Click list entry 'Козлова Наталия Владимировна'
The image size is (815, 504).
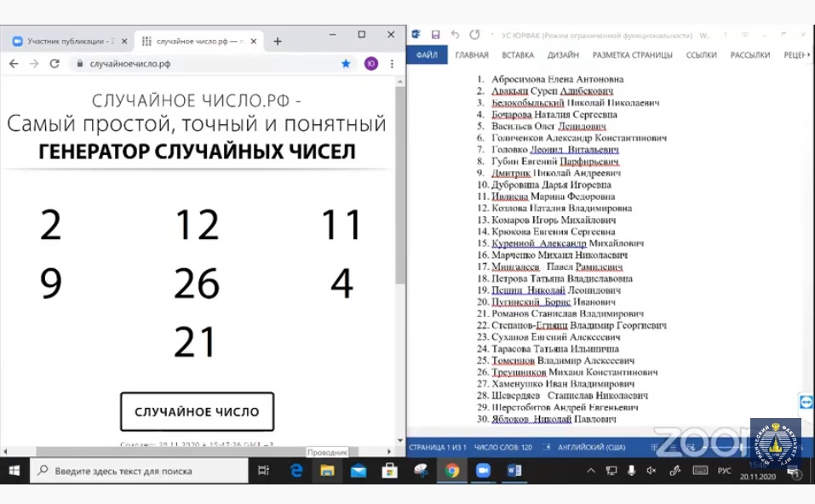tap(561, 209)
